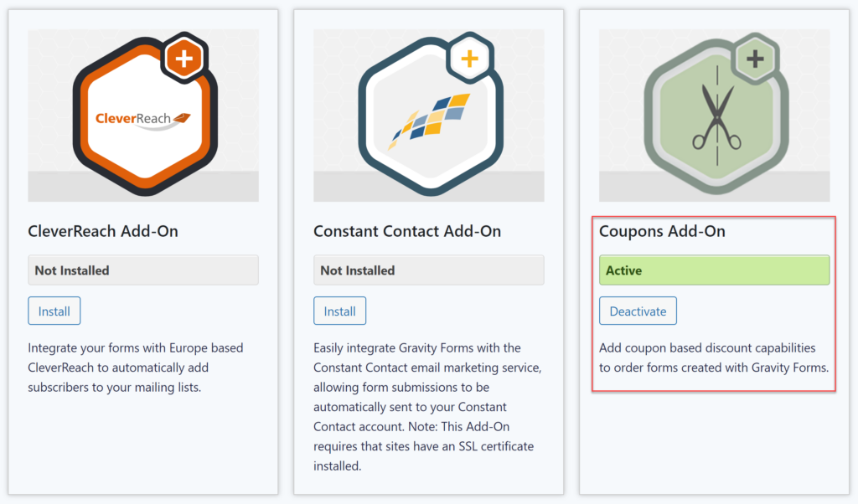
Task: Click the 'Not Installed' status under Constant Contact
Action: pos(428,270)
